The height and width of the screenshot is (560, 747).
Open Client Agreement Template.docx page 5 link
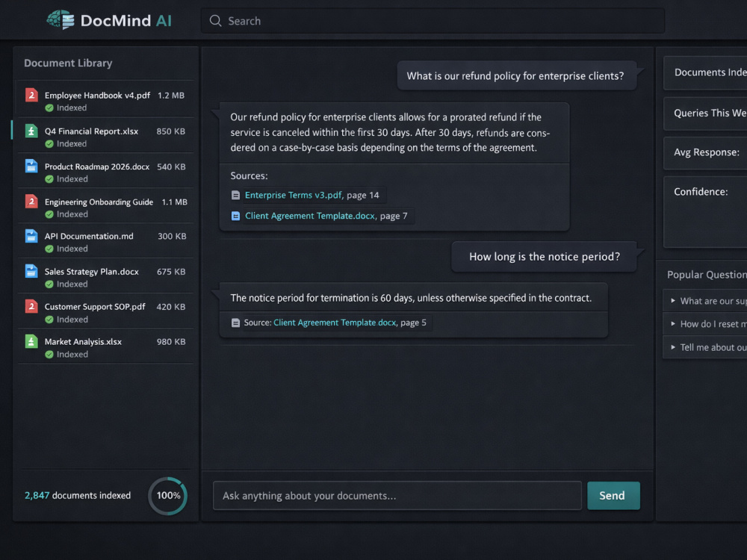(x=335, y=323)
